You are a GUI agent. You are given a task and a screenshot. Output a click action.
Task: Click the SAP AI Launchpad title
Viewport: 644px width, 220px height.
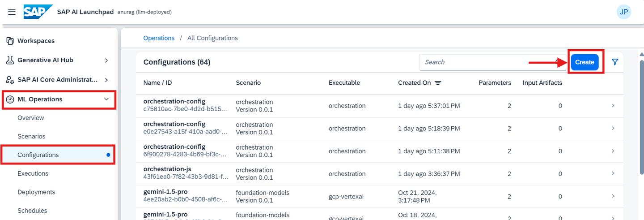[x=85, y=12]
